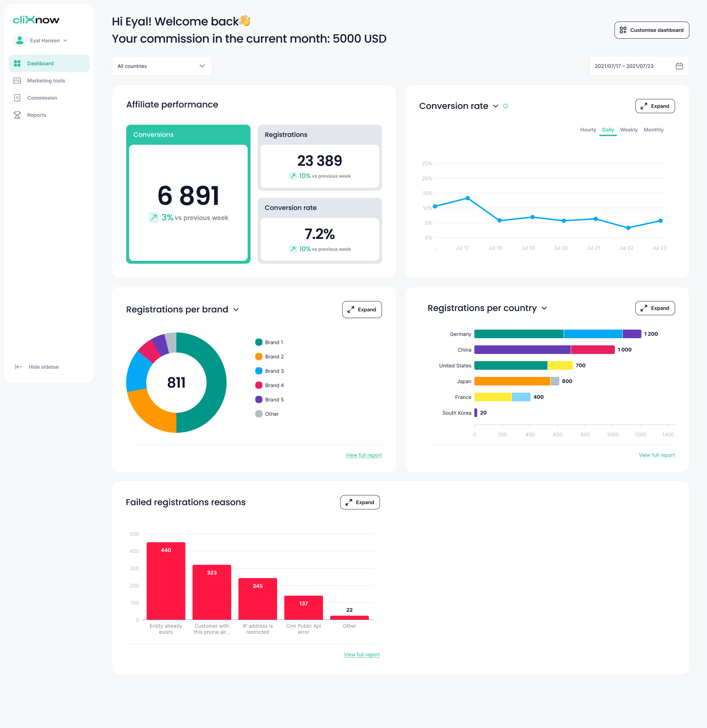Open the calendar icon in date range

click(679, 66)
